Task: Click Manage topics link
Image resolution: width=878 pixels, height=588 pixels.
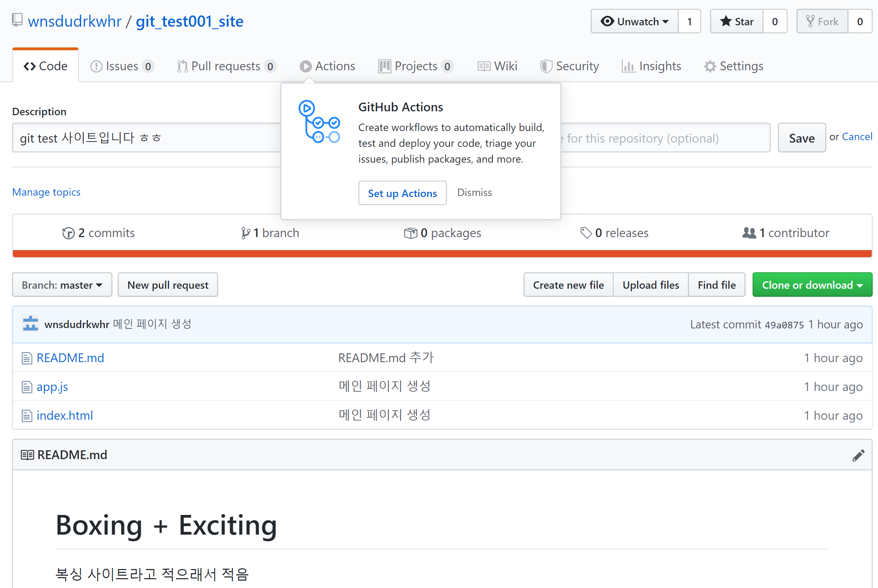Action: coord(46,192)
